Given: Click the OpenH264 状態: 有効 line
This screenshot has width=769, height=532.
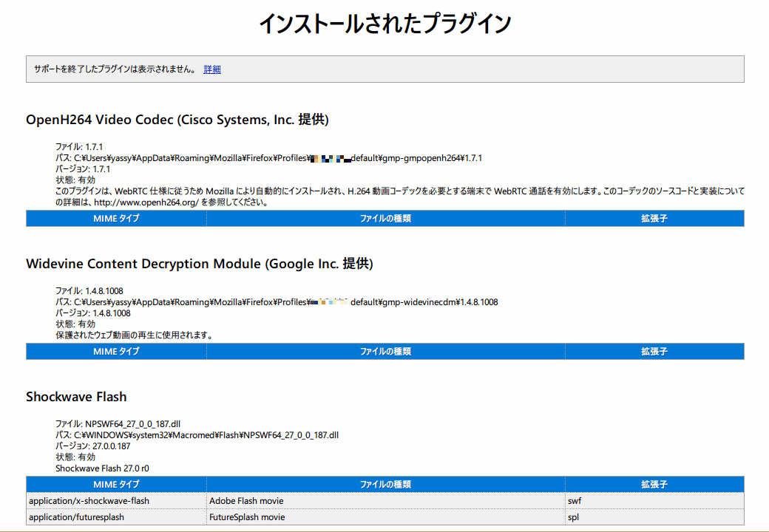Looking at the screenshot, I should (75, 180).
